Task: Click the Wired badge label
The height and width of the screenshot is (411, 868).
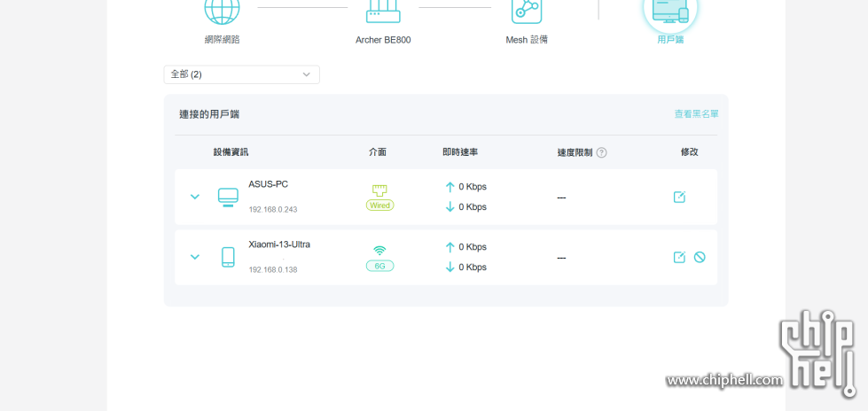Action: click(379, 205)
